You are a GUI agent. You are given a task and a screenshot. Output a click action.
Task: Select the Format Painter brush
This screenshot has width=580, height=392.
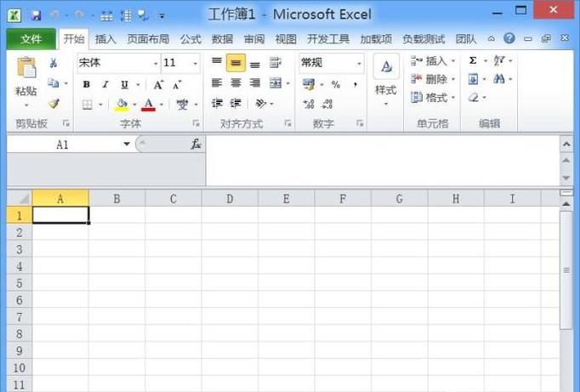pos(54,104)
